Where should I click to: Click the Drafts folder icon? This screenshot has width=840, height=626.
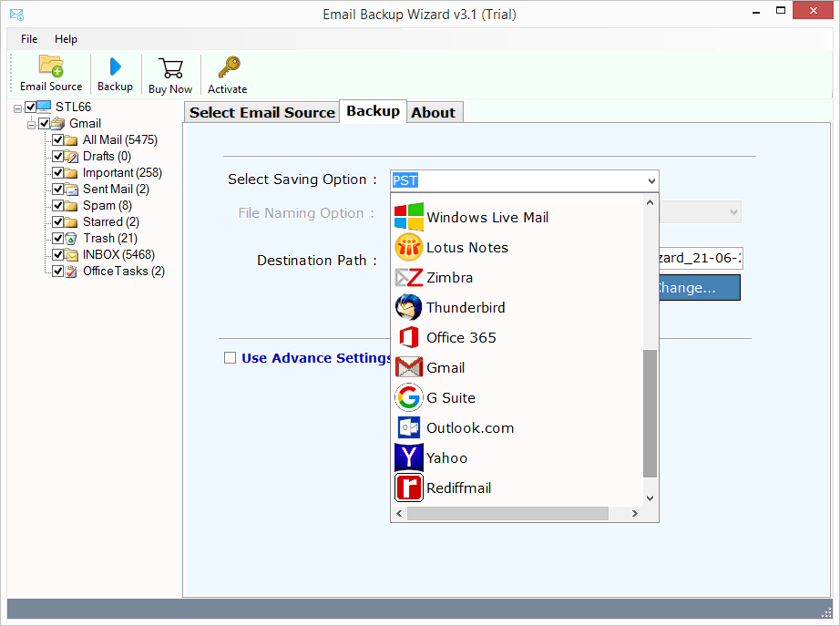71,157
